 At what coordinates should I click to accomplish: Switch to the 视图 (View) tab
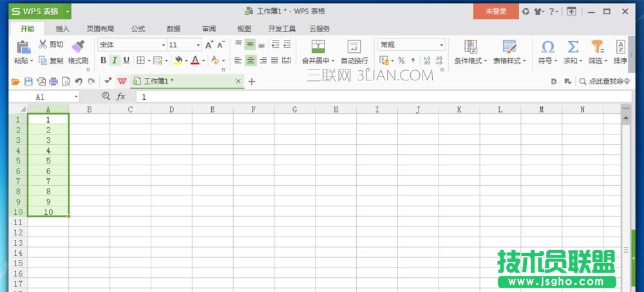coord(244,29)
